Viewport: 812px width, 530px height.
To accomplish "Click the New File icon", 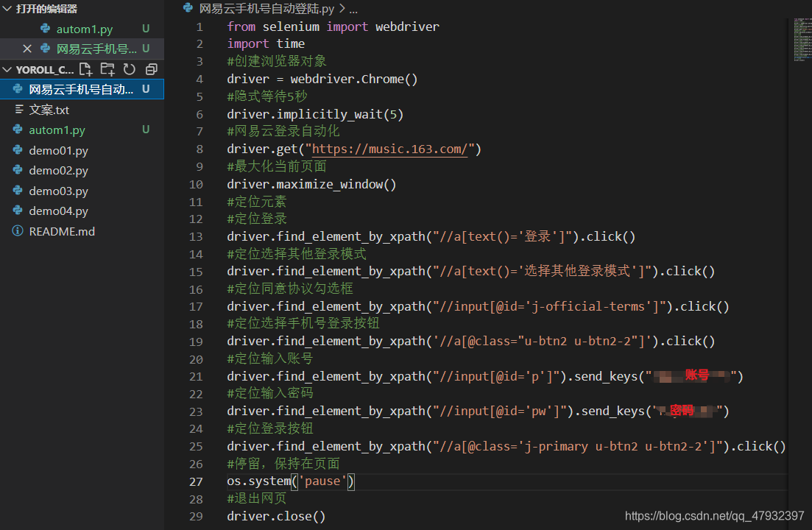I will (x=85, y=69).
